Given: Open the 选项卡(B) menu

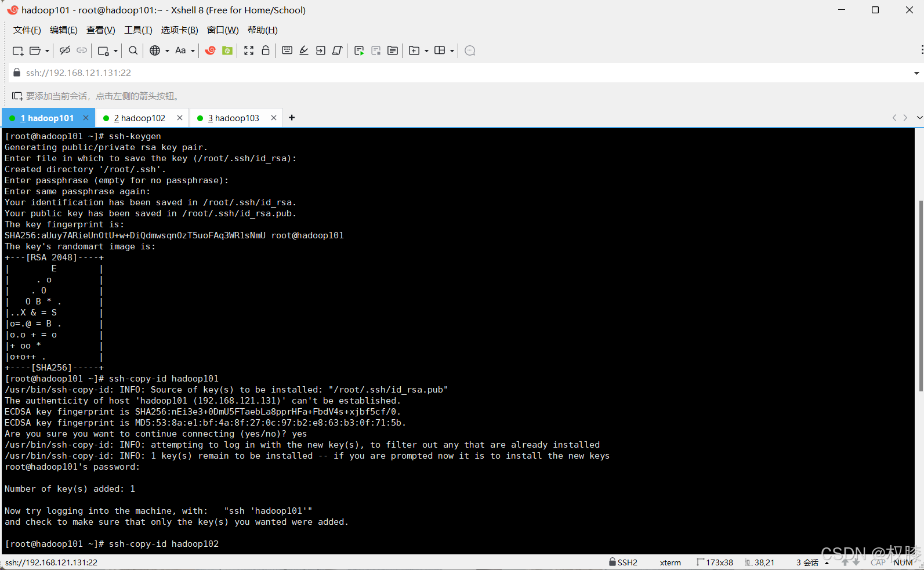Looking at the screenshot, I should coord(179,30).
